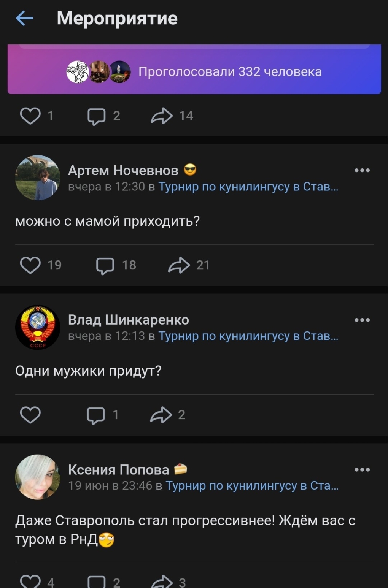Open the three-dot menu on Артем's comment

362,171
